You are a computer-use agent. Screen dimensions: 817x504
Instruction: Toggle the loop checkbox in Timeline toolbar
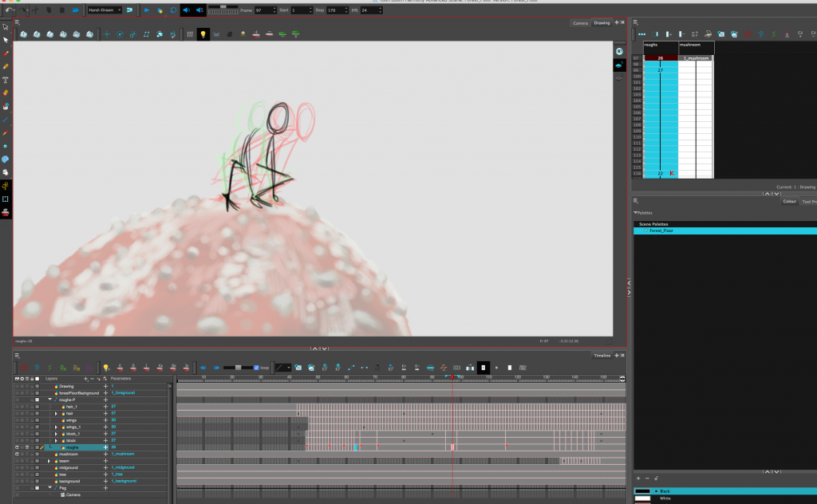coord(257,368)
